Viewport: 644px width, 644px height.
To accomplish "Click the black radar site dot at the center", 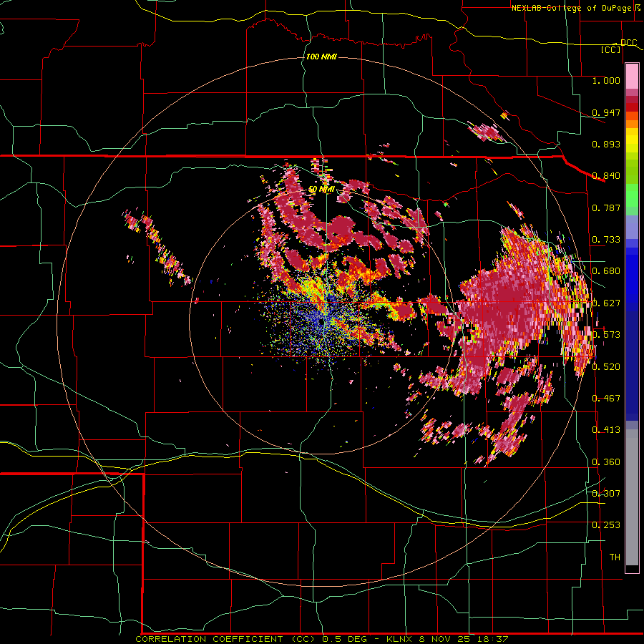I will coord(321,323).
